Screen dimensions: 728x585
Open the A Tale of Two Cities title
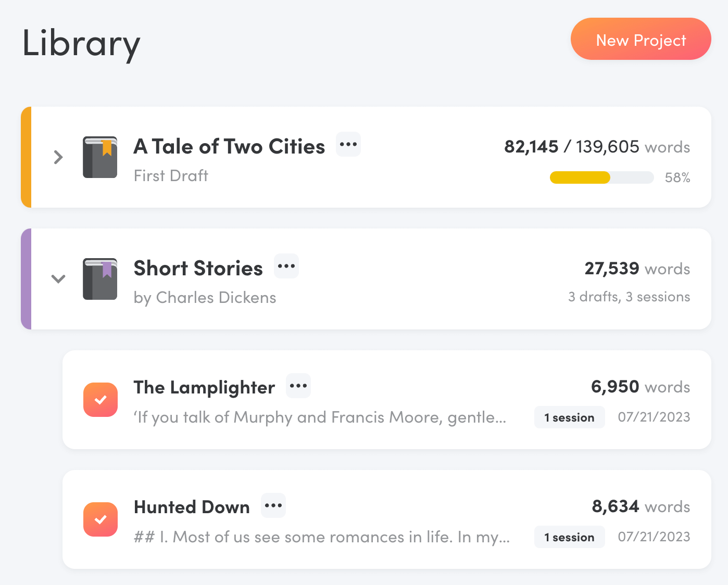click(x=229, y=147)
